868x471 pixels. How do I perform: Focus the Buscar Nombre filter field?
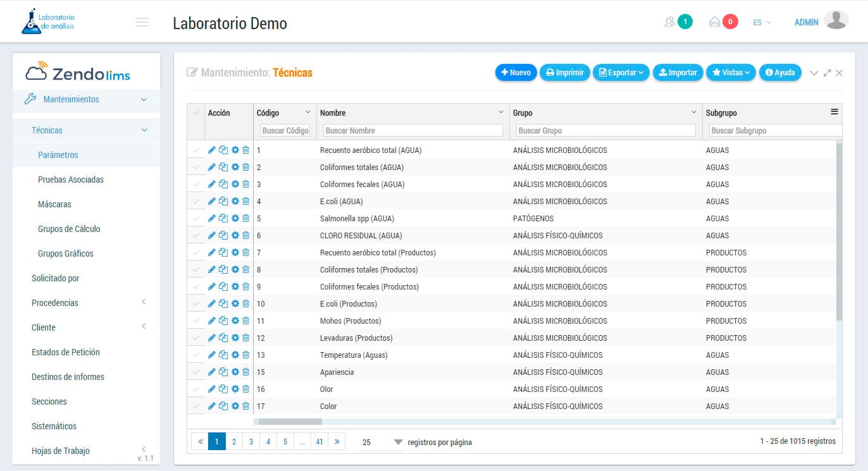pyautogui.click(x=412, y=130)
